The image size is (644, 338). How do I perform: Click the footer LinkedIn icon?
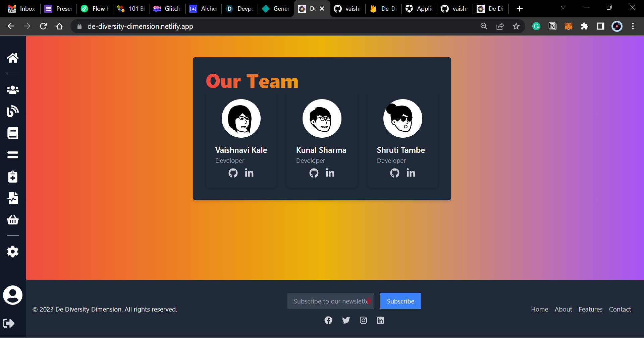380,320
